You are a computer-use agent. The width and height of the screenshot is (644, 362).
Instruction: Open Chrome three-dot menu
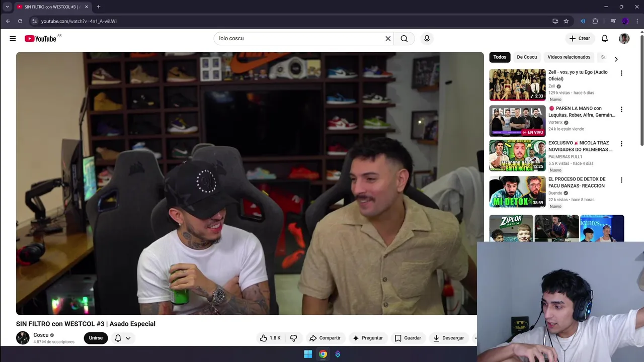(x=637, y=21)
